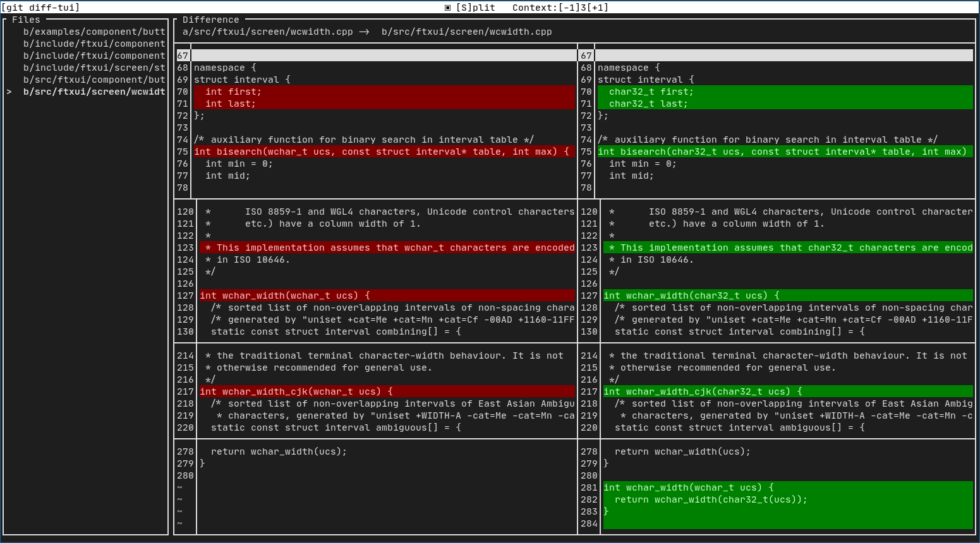Image resolution: width=980 pixels, height=543 pixels.
Task: Click added comment "assumes that char32_t characters"
Action: pyautogui.click(x=788, y=248)
